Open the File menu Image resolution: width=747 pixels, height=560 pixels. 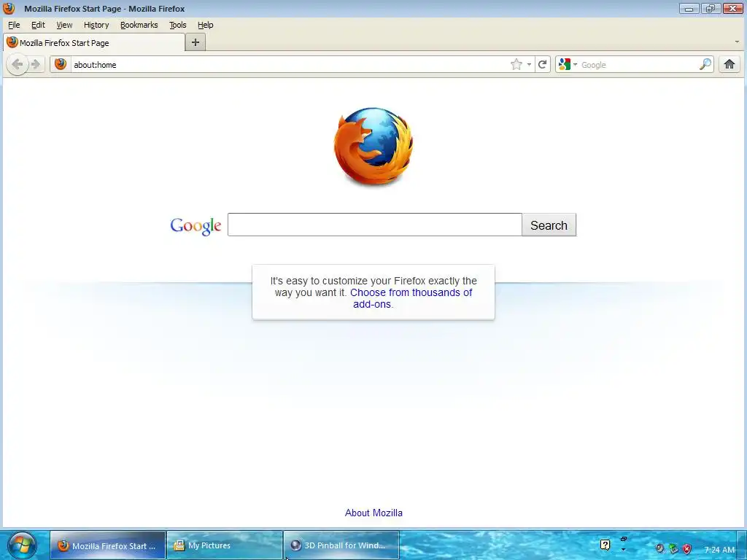[15, 25]
